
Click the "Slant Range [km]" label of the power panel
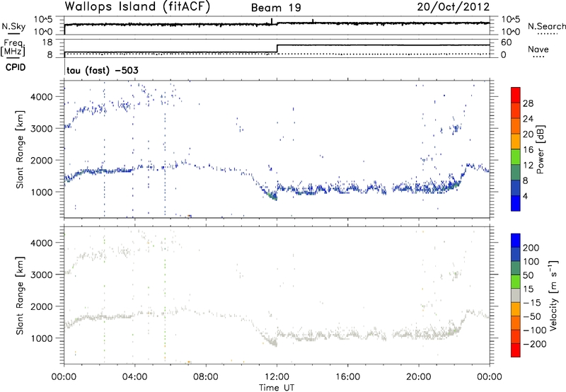point(20,149)
